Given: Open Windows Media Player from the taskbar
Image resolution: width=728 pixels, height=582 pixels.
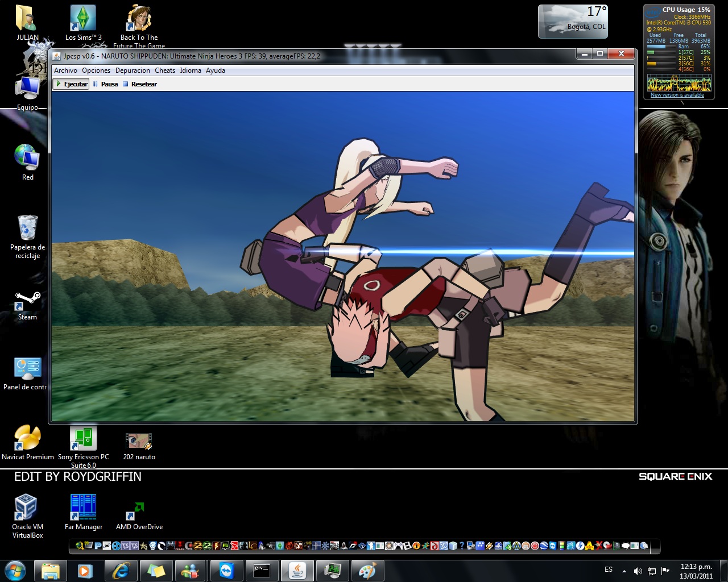Looking at the screenshot, I should [86, 570].
